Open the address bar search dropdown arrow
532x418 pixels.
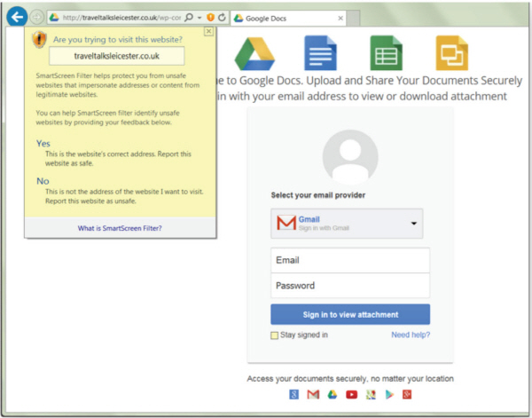199,18
